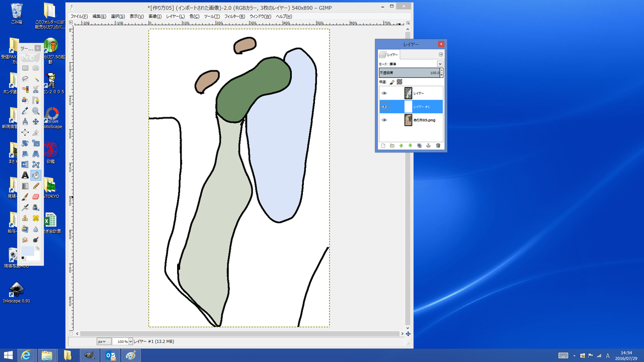Toggle Quick Mask at canvas bottom-left corner
The image size is (644, 362).
pos(71,334)
